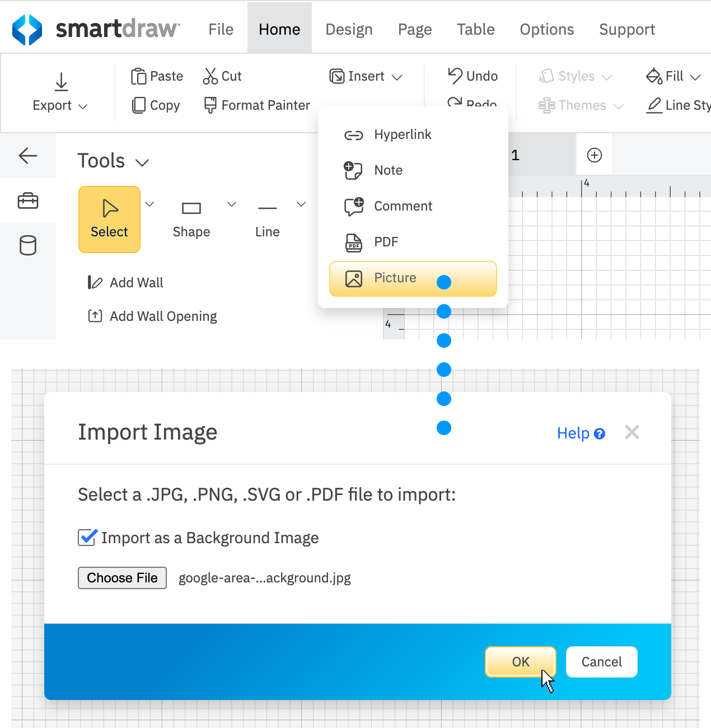Image resolution: width=711 pixels, height=728 pixels.
Task: Open the Export download icon
Action: [61, 82]
